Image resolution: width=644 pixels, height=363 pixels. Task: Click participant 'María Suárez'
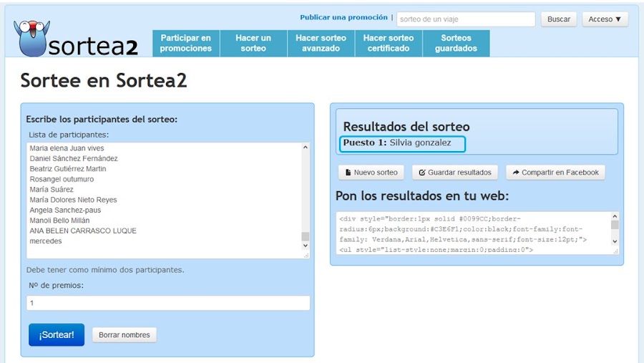52,189
